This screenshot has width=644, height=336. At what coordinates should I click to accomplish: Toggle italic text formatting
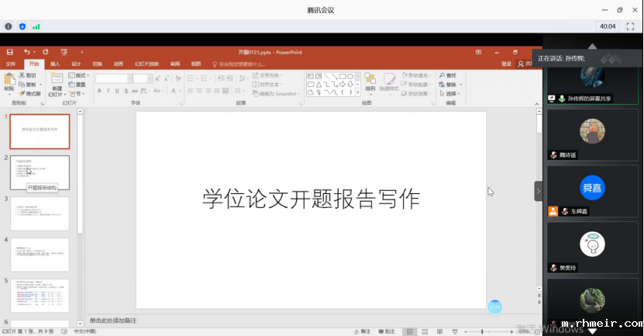[x=108, y=92]
